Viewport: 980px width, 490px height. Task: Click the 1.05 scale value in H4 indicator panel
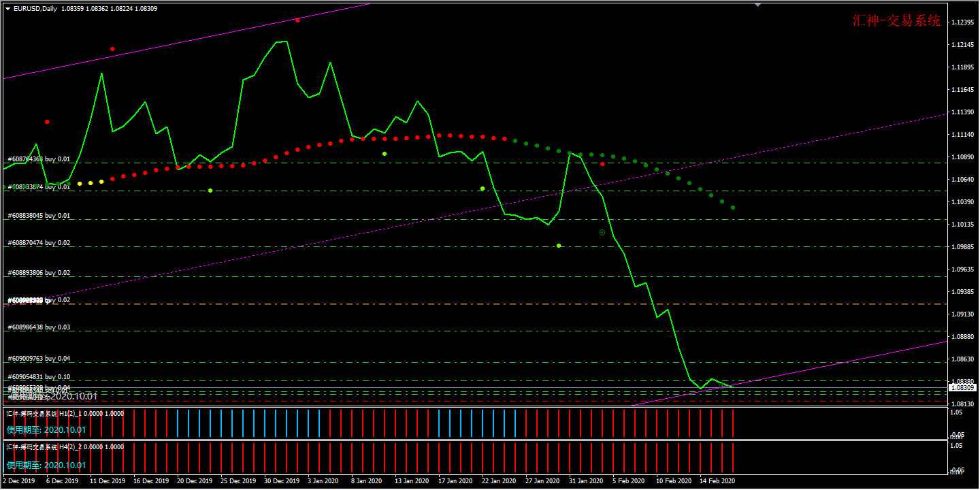click(956, 446)
